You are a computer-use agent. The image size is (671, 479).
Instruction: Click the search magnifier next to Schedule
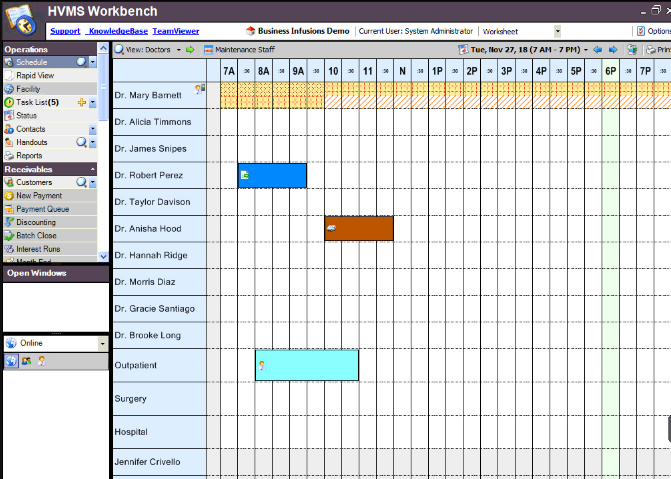81,62
